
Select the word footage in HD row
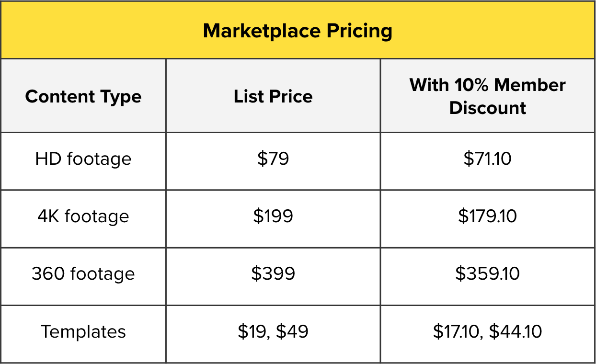click(x=99, y=159)
